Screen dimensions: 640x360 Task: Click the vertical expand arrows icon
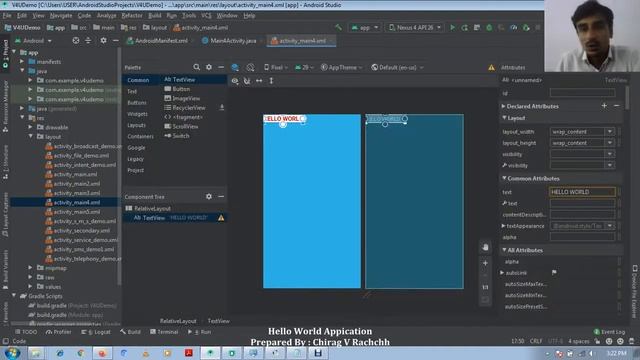click(x=271, y=81)
